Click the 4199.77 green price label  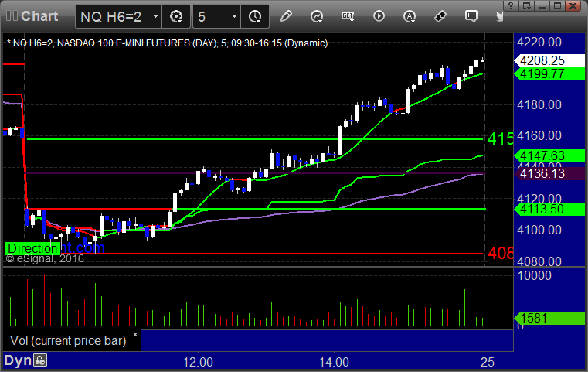[549, 73]
